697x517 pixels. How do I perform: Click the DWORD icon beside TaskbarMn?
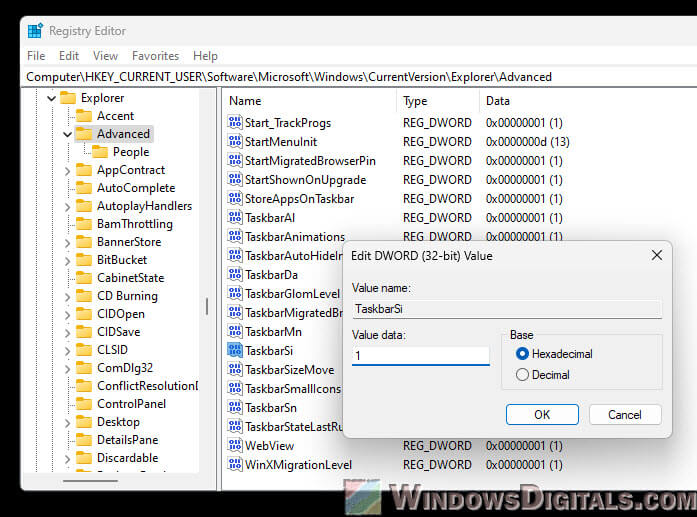point(235,332)
